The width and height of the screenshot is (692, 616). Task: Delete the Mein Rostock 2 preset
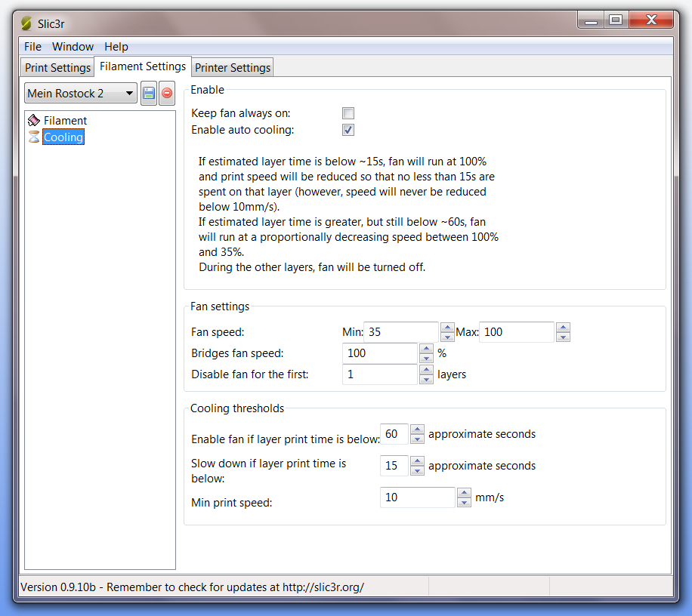click(166, 93)
